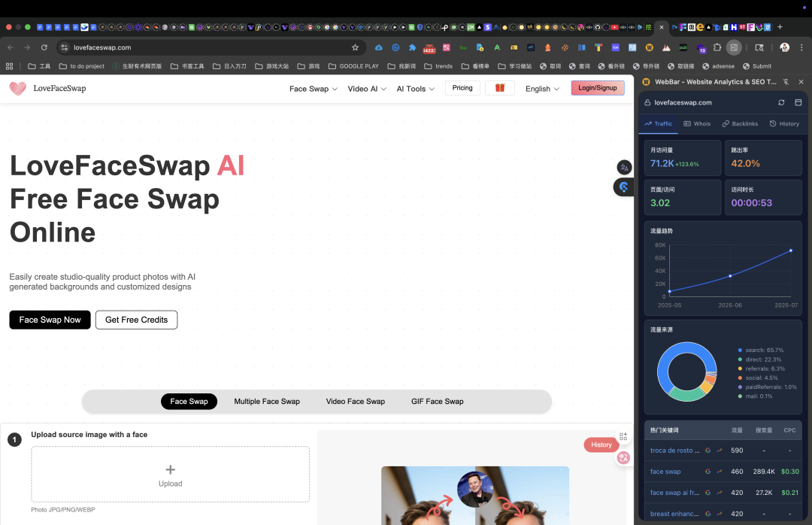This screenshot has width=812, height=525.
Task: Unpin the WebBar side panel
Action: [x=786, y=82]
